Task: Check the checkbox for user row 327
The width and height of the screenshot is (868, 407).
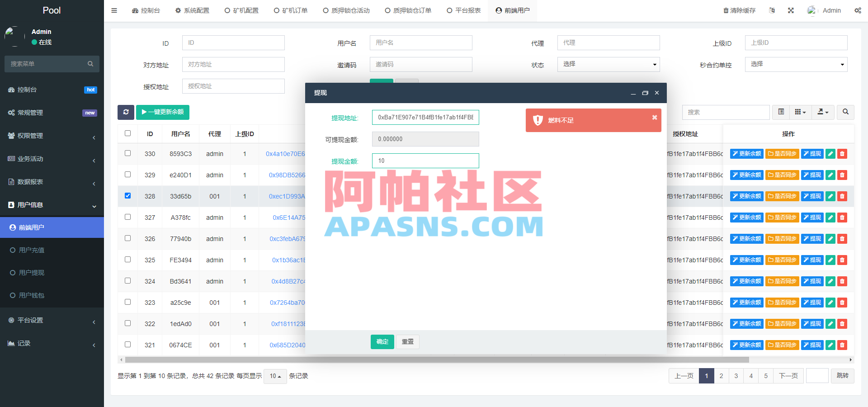Action: click(x=127, y=217)
